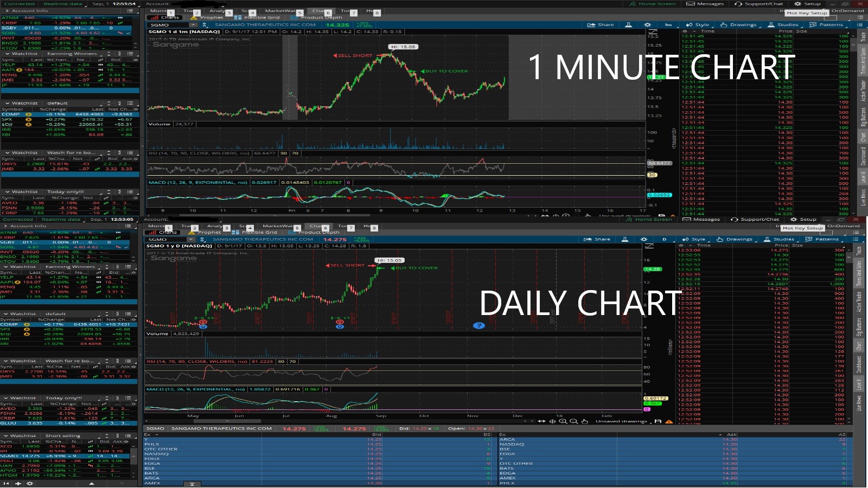Click the flask icon in the daily chart toolbar

[624, 239]
